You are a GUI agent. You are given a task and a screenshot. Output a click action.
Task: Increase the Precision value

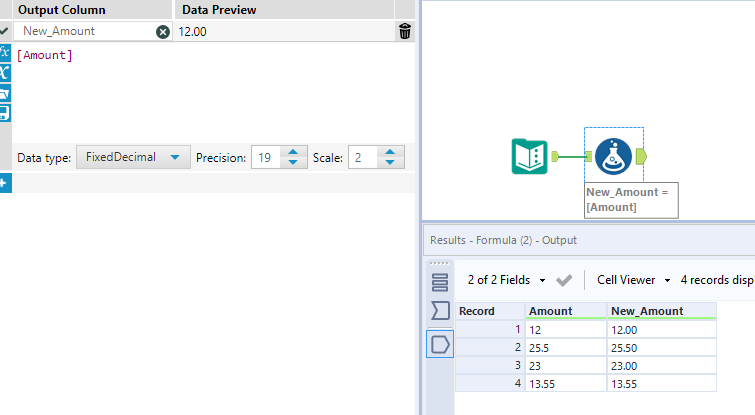pos(293,152)
